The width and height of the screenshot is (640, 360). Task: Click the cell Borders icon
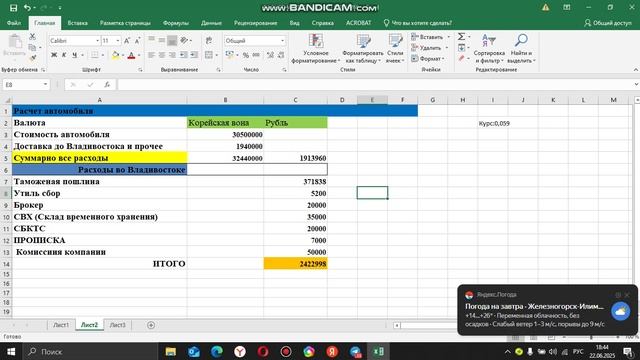pyautogui.click(x=94, y=55)
